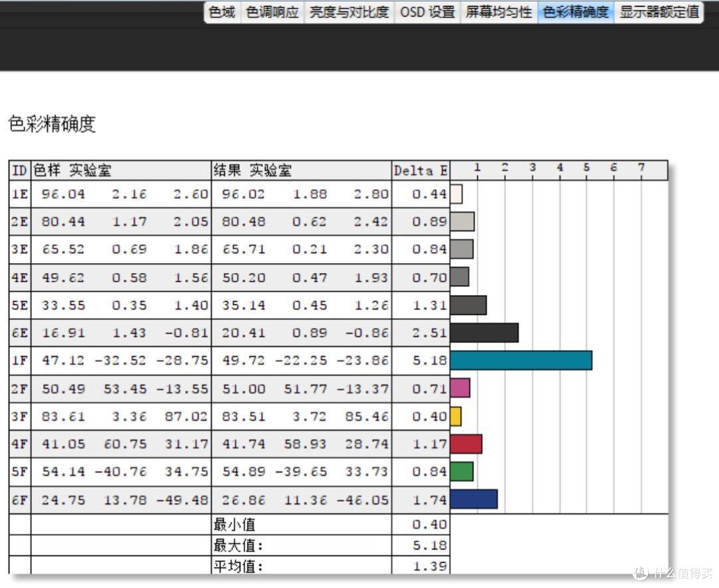Click Delta E value 1.31
Viewport: 719px width, 588px height.
[x=429, y=305]
